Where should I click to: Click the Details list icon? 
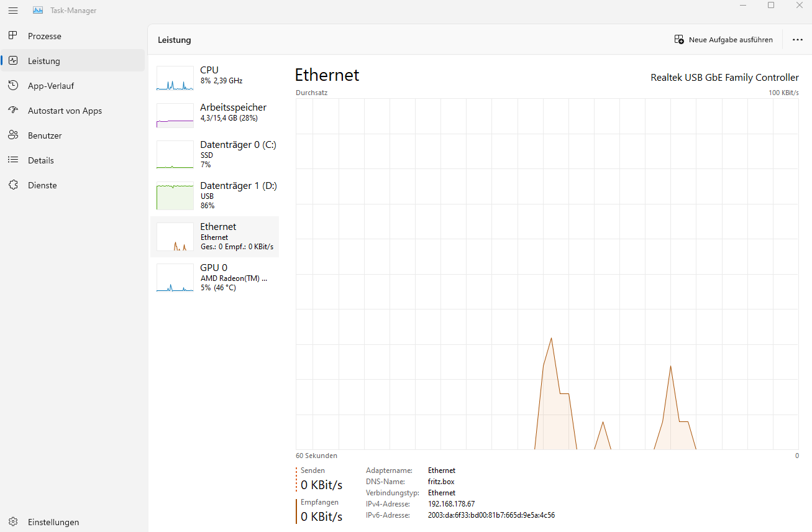pyautogui.click(x=12, y=160)
